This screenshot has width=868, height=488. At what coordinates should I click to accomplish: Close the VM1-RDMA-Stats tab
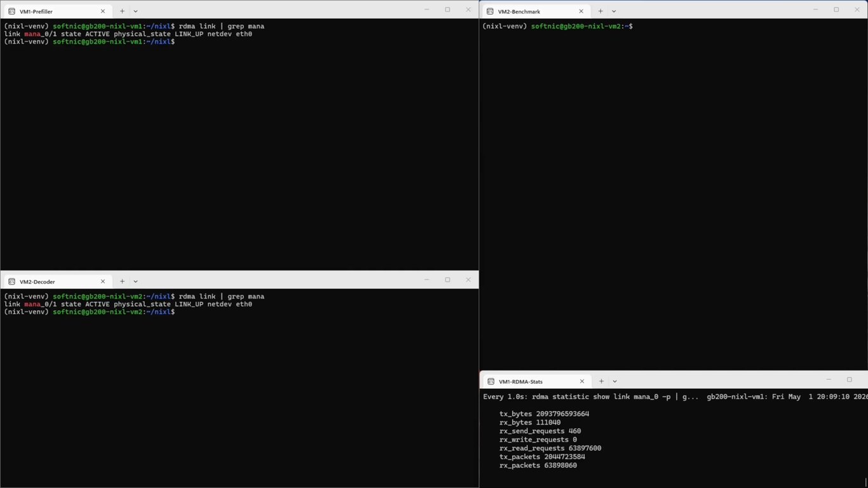tap(581, 381)
